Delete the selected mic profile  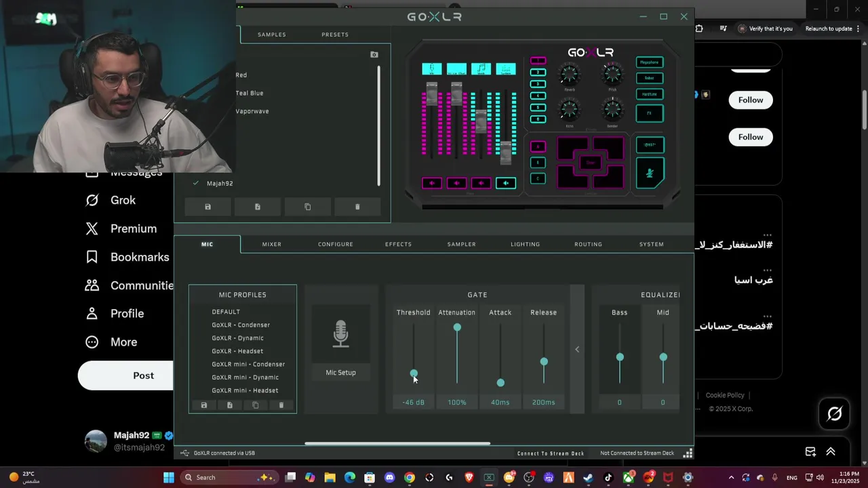[281, 405]
